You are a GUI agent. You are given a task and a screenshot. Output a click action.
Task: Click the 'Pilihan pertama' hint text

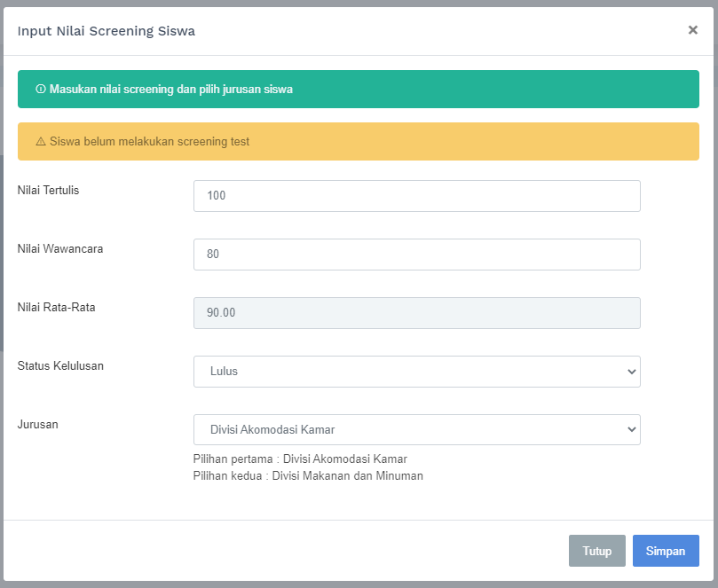(x=300, y=459)
